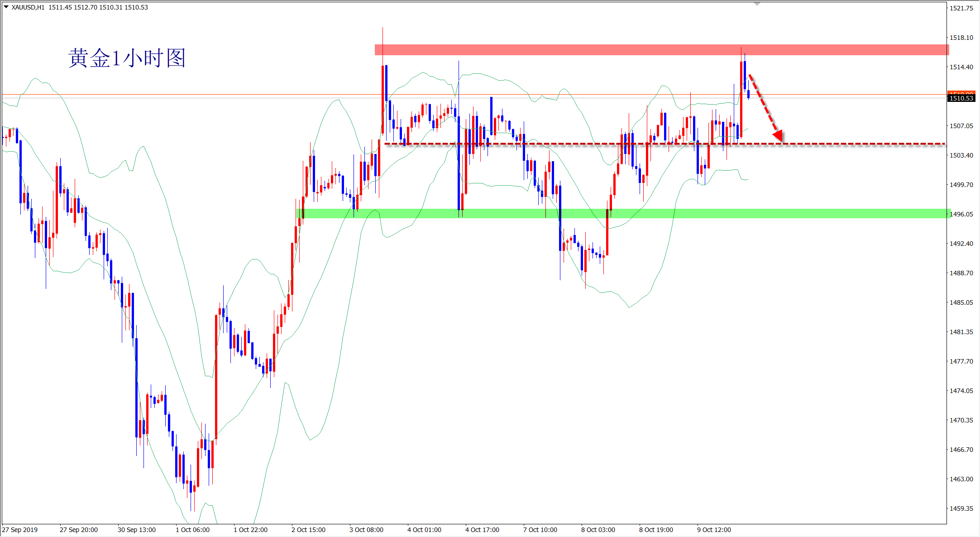The width and height of the screenshot is (980, 537).
Task: Click the 27 Sep 20:00 time label
Action: (x=79, y=530)
